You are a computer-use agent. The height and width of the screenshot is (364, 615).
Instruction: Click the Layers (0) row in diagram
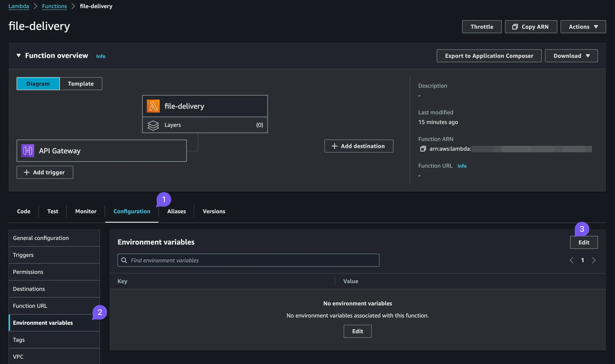tap(205, 125)
